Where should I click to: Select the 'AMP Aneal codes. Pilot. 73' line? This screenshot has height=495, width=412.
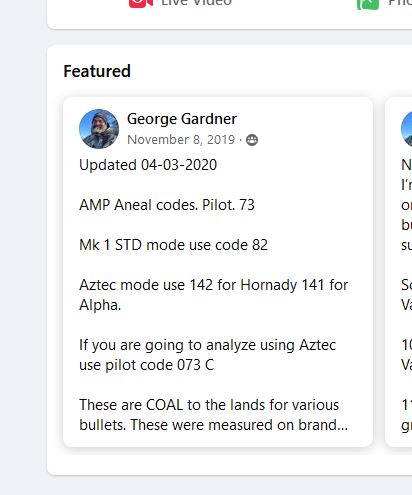click(167, 205)
